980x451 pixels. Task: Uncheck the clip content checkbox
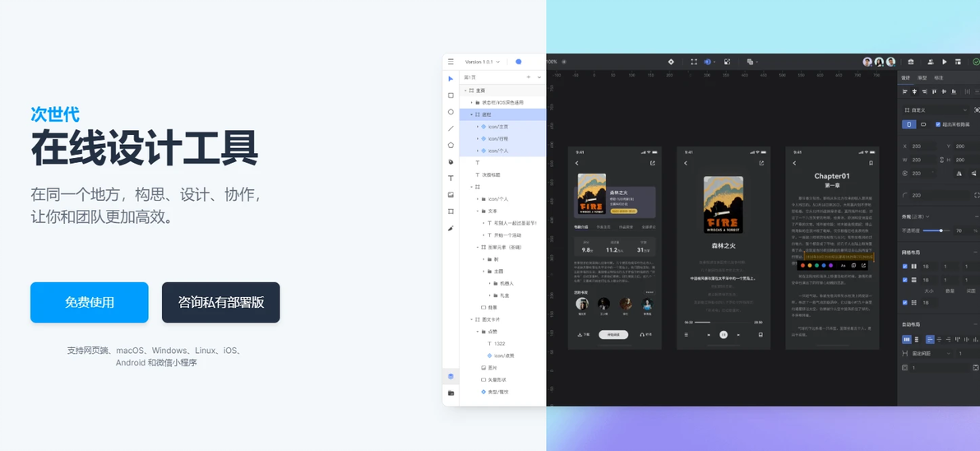tap(938, 124)
